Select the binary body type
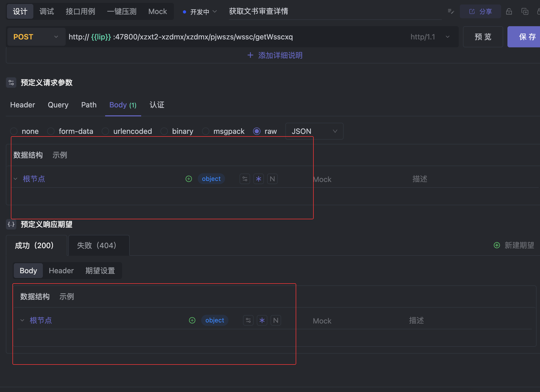Screen dimensions: 540x392 [x=164, y=131]
